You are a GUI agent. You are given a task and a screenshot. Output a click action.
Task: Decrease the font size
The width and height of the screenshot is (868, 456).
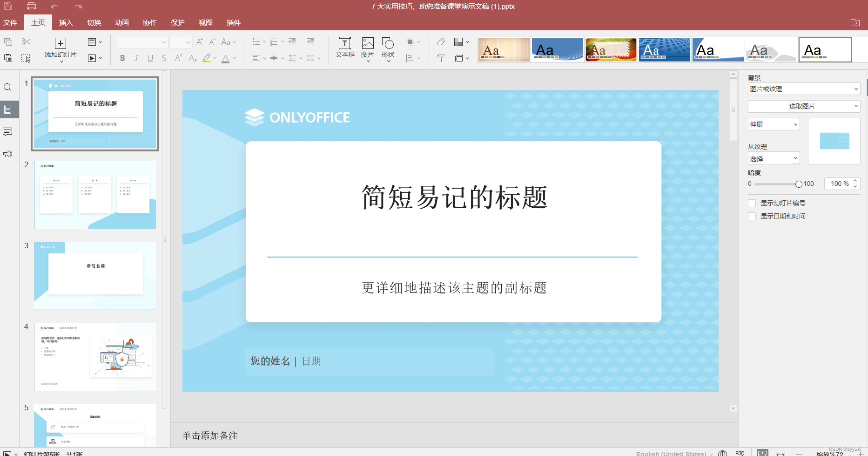point(212,42)
